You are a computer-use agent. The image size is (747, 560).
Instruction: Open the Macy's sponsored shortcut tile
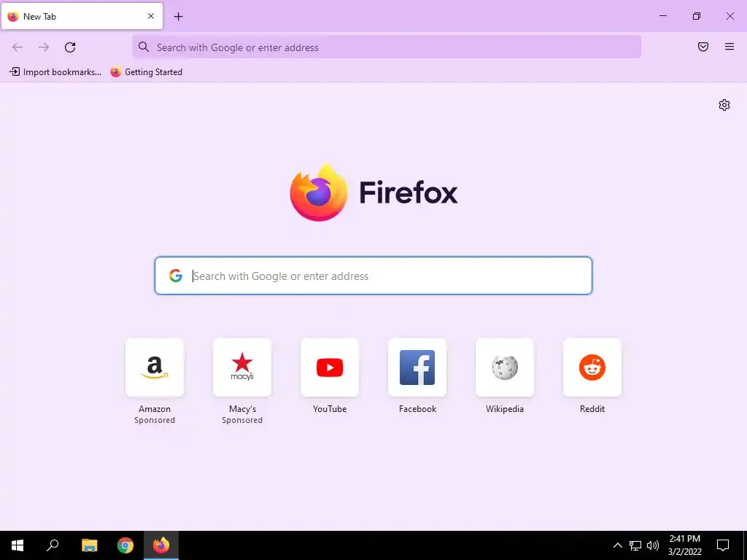pos(242,367)
